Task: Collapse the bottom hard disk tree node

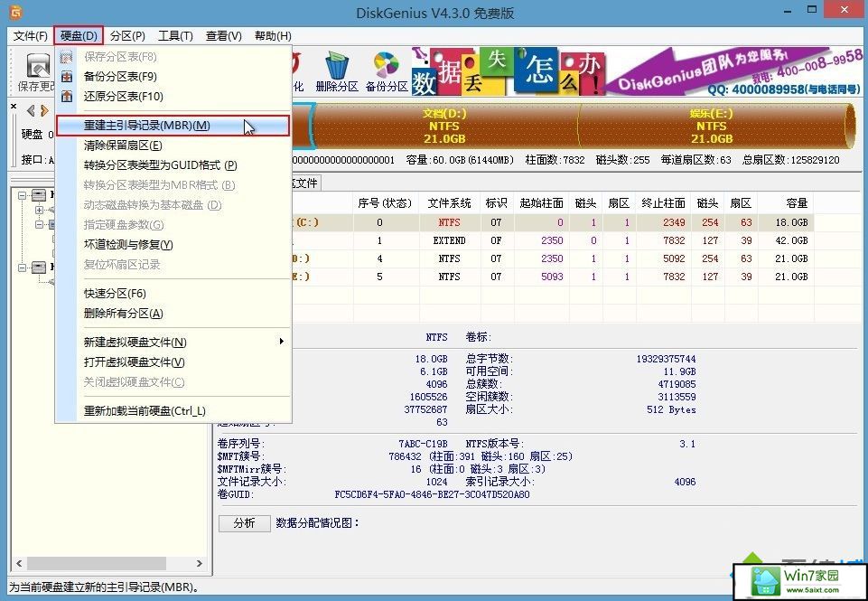Action: pyautogui.click(x=23, y=268)
